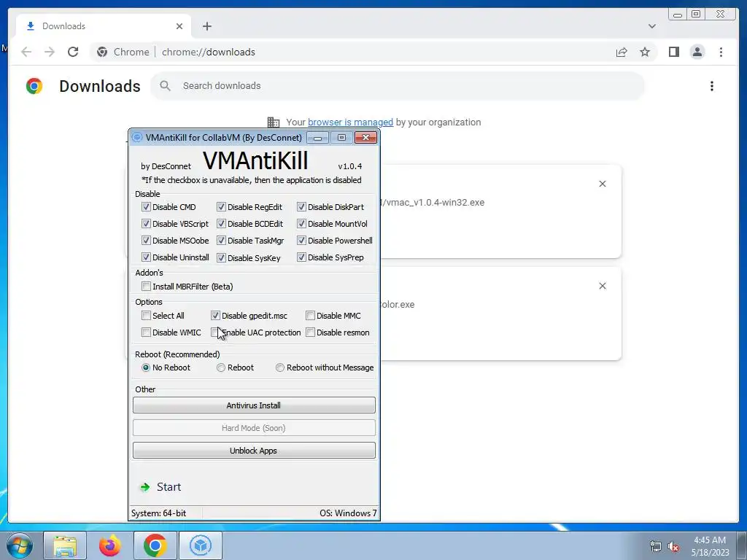Screen dimensions: 747x560
Task: Open Windows Explorer from taskbar
Action: 65,545
